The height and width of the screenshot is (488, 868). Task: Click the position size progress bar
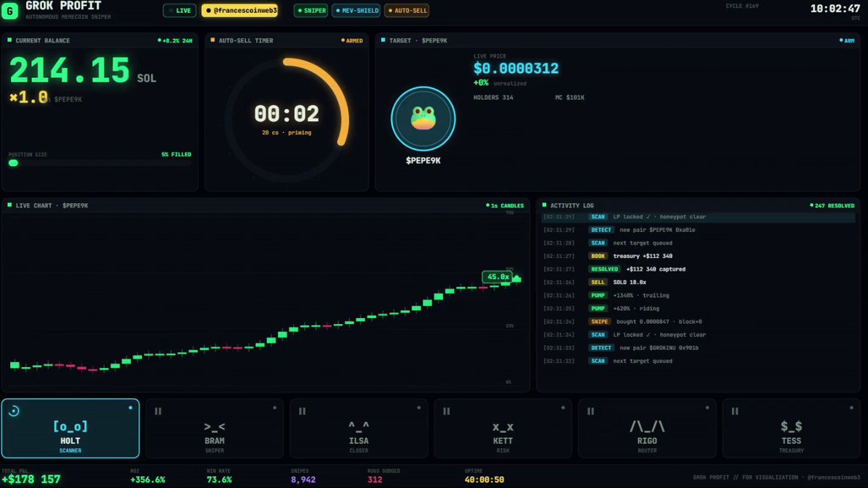[100, 163]
